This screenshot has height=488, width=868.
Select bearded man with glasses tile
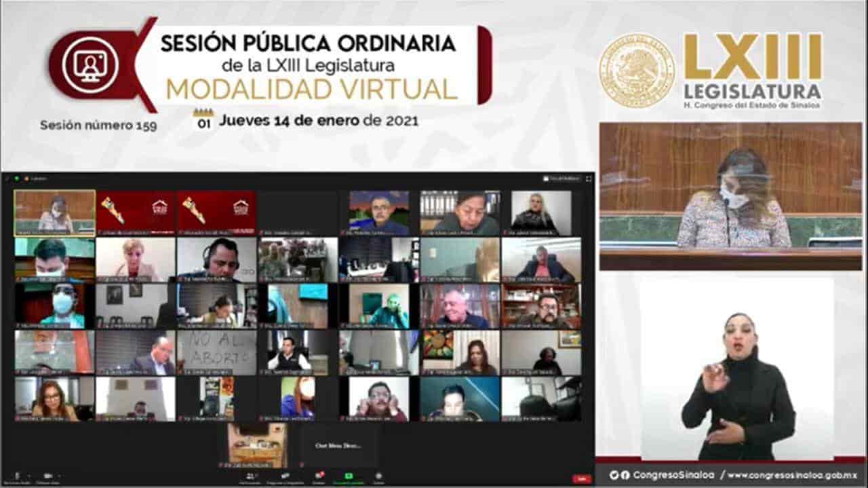[541, 306]
